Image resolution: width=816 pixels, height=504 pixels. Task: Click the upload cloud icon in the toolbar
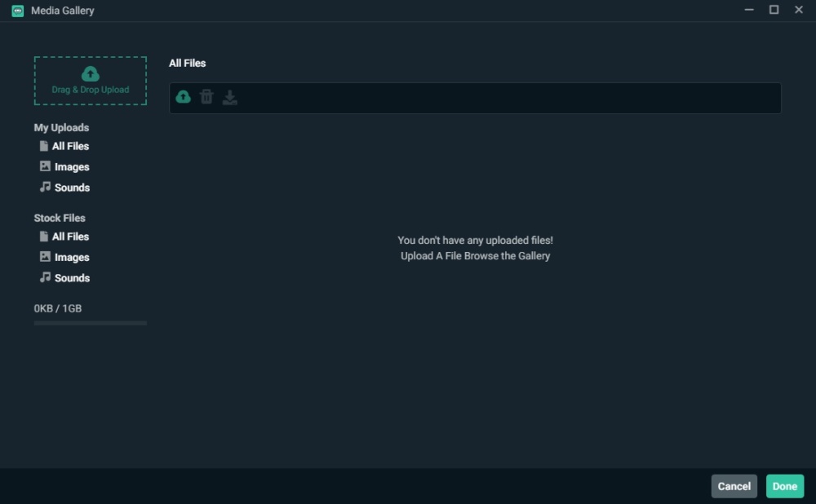(183, 97)
